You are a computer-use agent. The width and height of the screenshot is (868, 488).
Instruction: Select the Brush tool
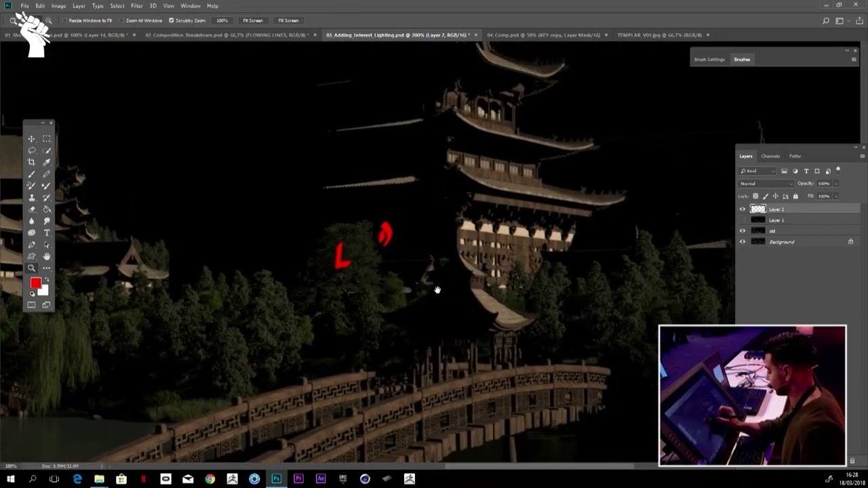pyautogui.click(x=31, y=174)
